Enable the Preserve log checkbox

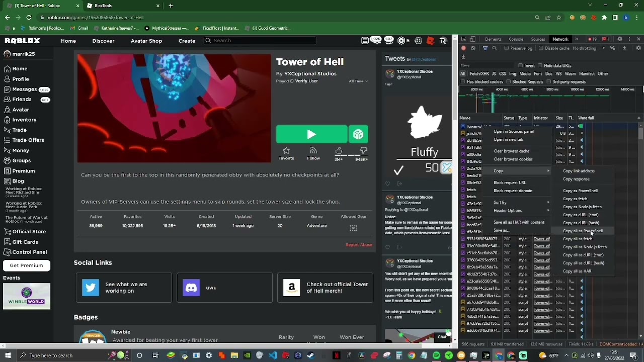[507, 48]
